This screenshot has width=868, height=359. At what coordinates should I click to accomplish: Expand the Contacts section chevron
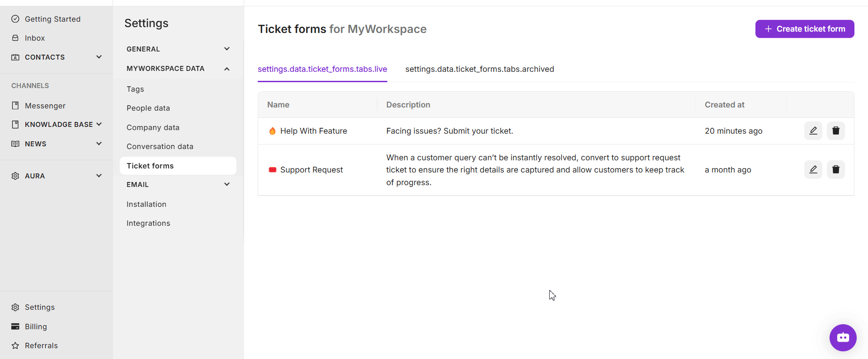tap(99, 57)
